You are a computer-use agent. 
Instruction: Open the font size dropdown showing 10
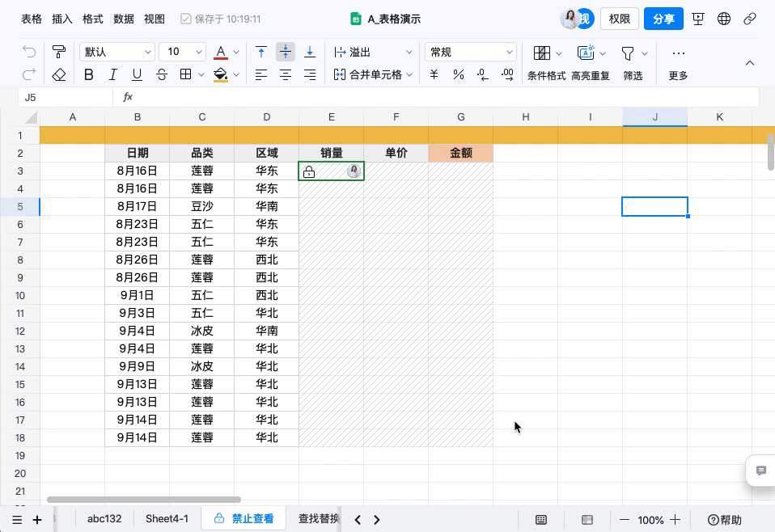pyautogui.click(x=182, y=52)
